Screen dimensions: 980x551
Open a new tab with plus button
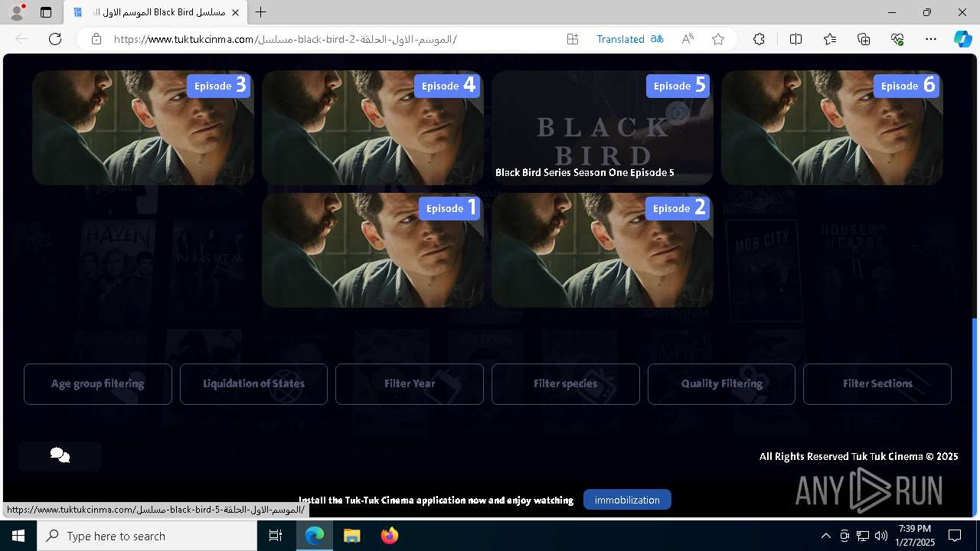click(261, 12)
